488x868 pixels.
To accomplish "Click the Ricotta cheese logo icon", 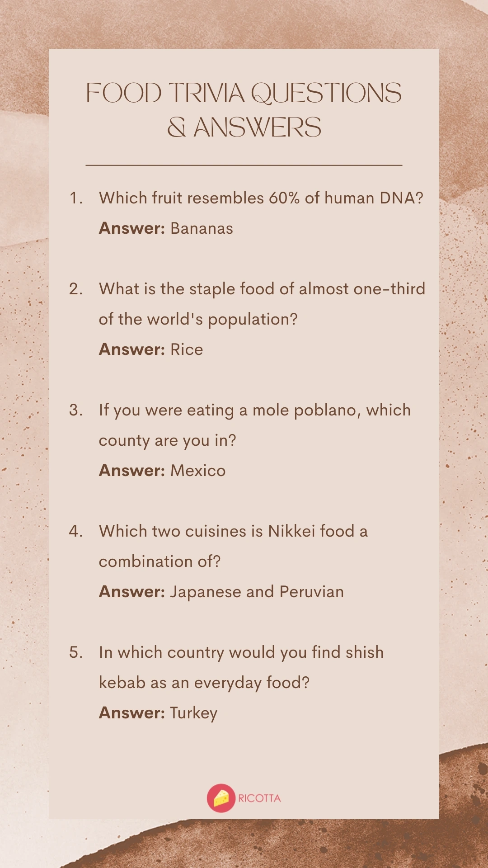I will 221,798.
